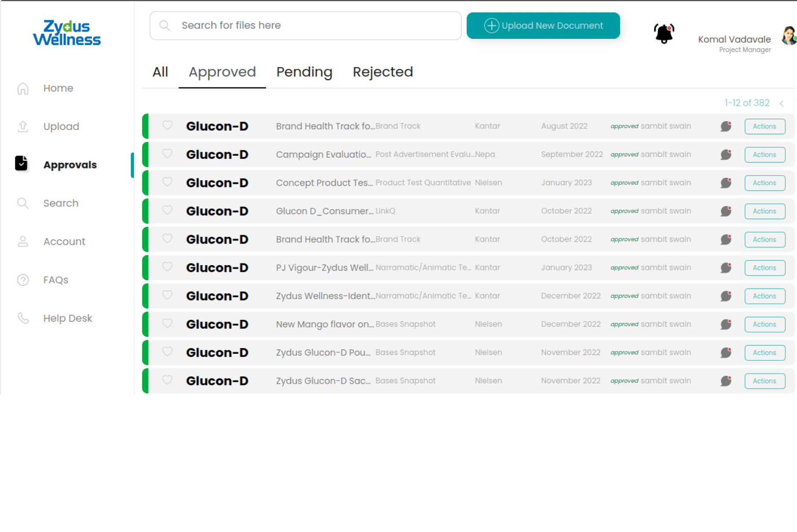Open comments for Concept Product Test row
Screen dimensions: 797x532
tap(726, 183)
